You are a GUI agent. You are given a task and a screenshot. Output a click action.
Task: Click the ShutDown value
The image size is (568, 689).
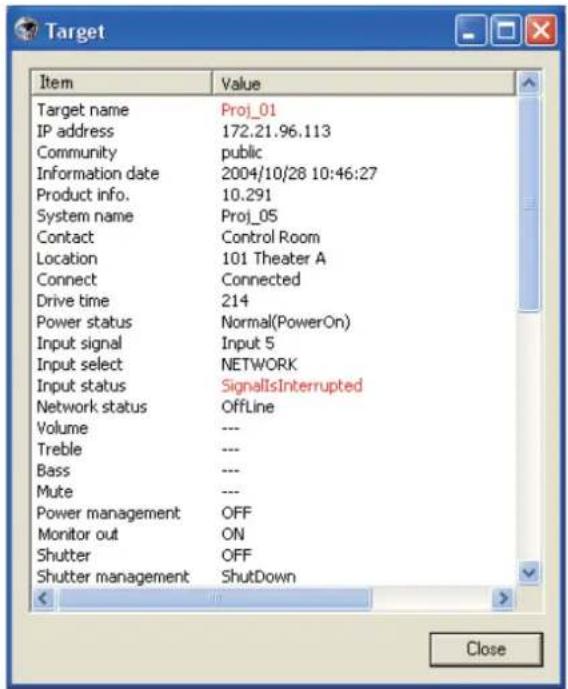(258, 577)
